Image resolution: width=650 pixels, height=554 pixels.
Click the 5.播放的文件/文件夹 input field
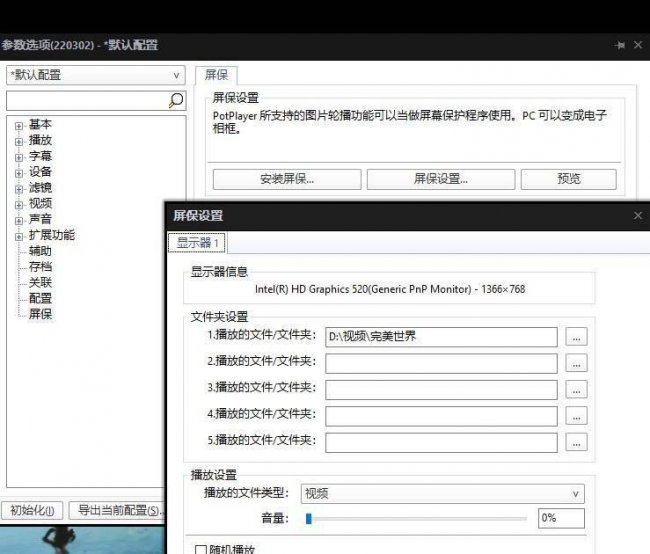click(x=441, y=442)
